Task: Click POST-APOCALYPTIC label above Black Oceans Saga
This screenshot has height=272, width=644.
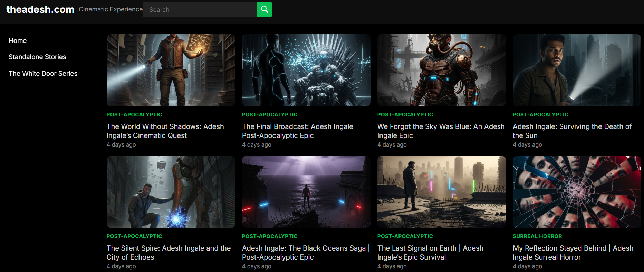Action: point(270,236)
